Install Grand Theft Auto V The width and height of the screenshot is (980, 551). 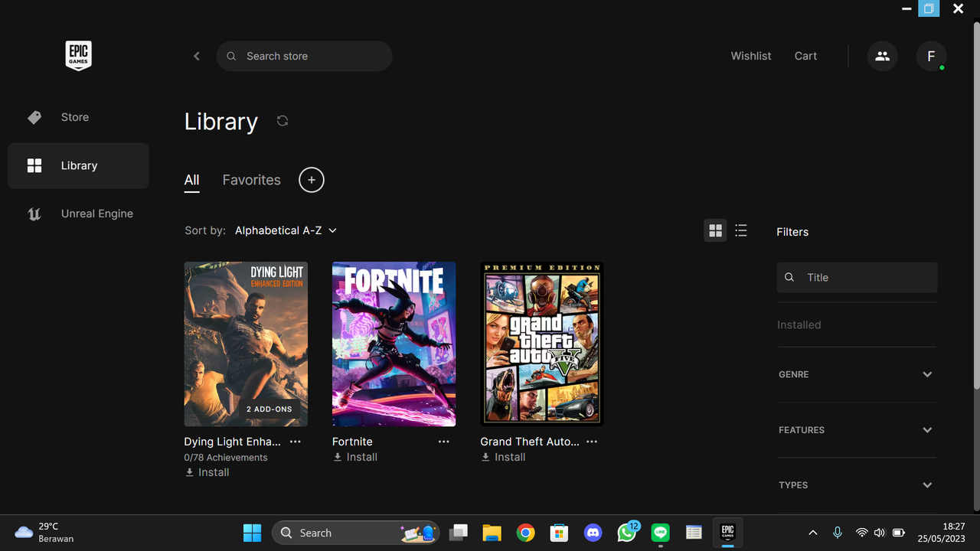[503, 457]
